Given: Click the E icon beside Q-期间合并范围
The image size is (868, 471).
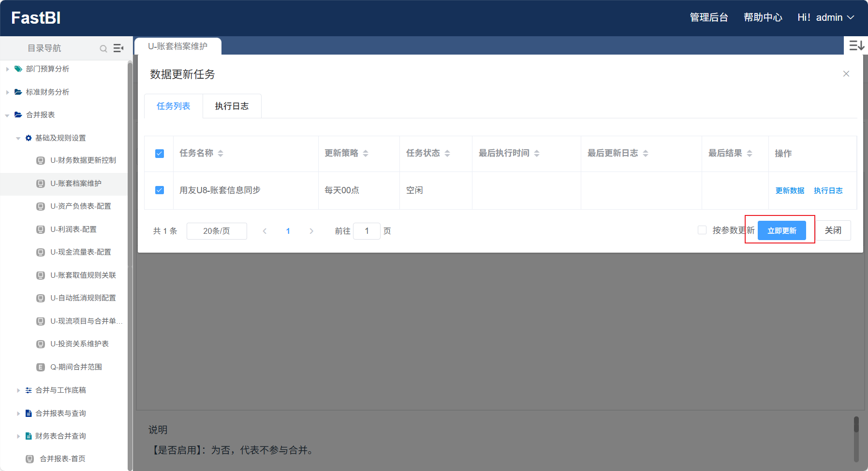Looking at the screenshot, I should (40, 367).
